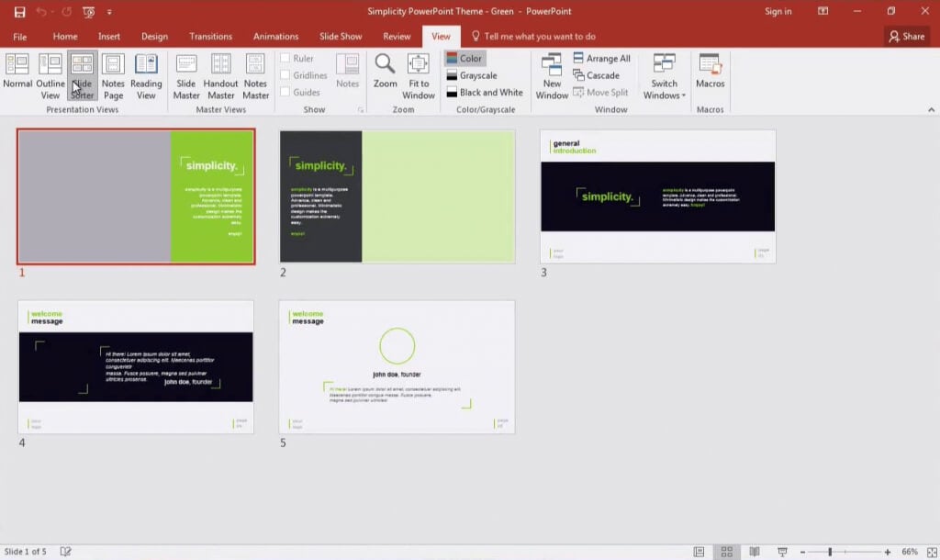Switch to Normal presentation view

tap(17, 73)
